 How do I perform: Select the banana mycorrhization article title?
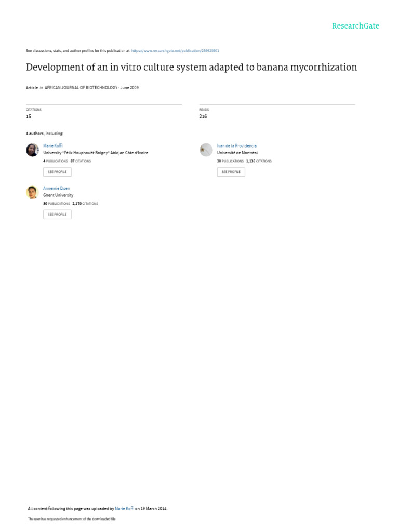point(191,67)
